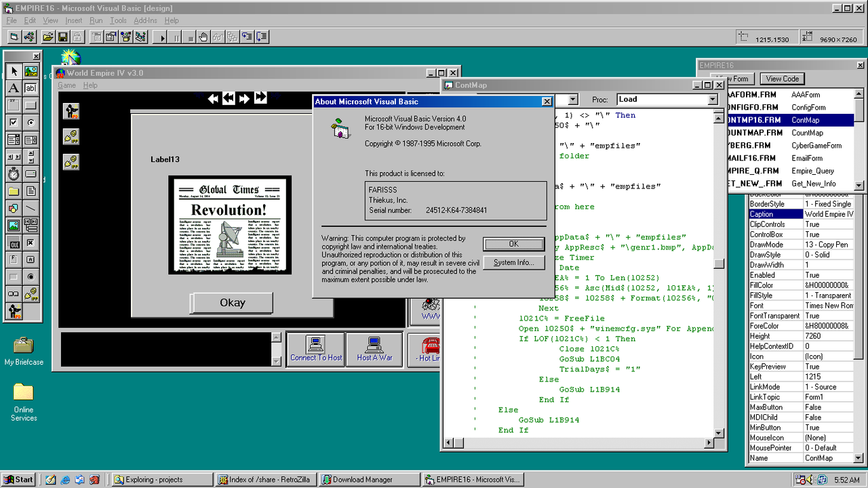The image size is (868, 488).
Task: Open the Edit menu
Action: pyautogui.click(x=30, y=20)
